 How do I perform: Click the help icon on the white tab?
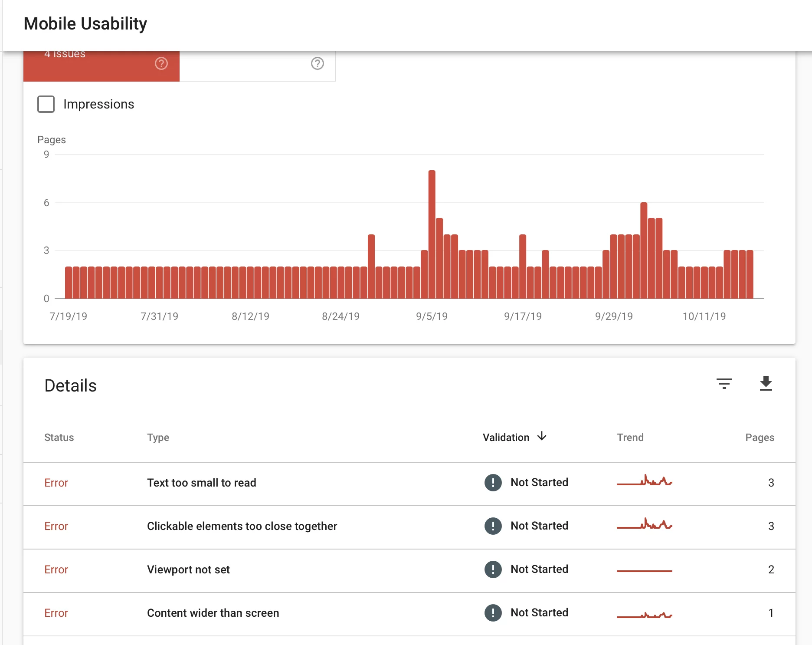click(x=317, y=64)
